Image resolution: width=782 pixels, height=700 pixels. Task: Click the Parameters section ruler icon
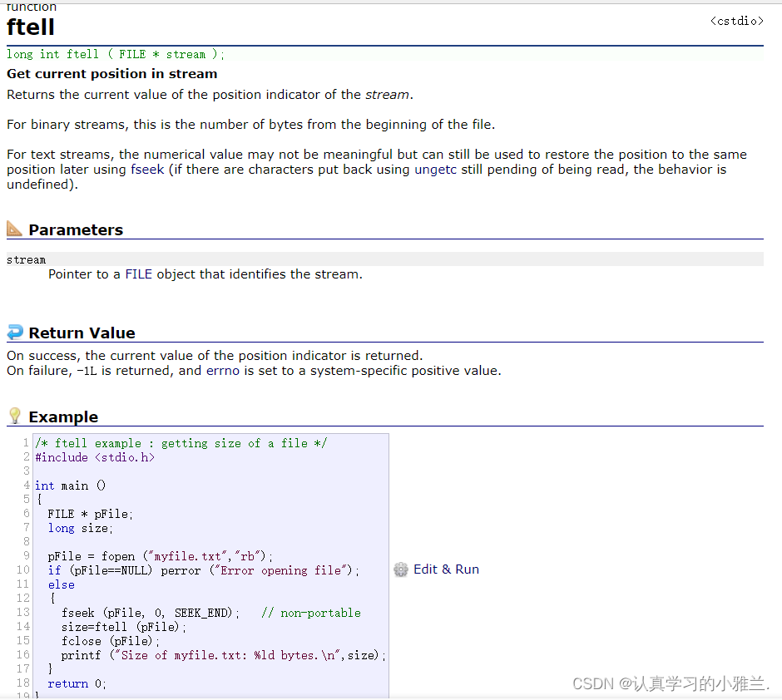pos(15,229)
